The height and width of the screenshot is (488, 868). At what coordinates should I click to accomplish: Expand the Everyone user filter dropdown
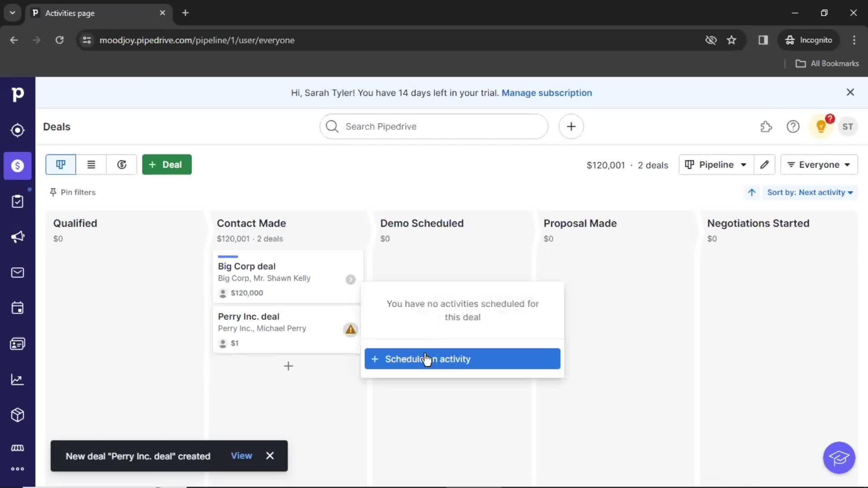(820, 164)
